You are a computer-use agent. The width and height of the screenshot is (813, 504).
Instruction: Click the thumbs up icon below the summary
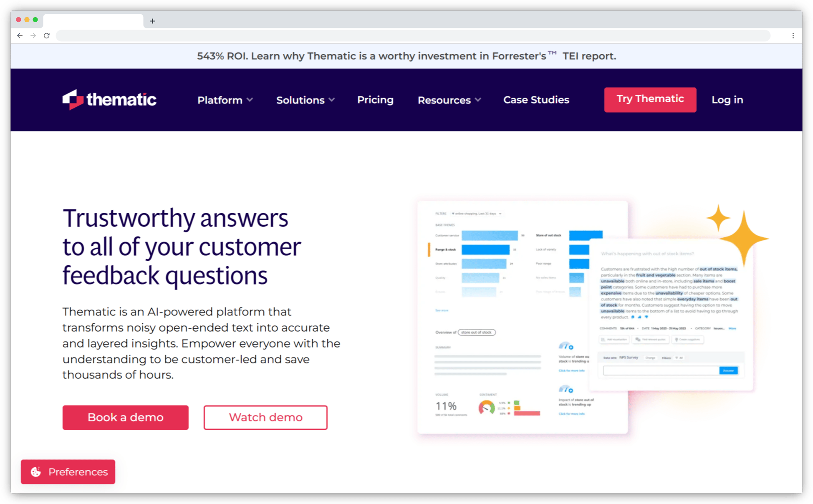point(640,317)
